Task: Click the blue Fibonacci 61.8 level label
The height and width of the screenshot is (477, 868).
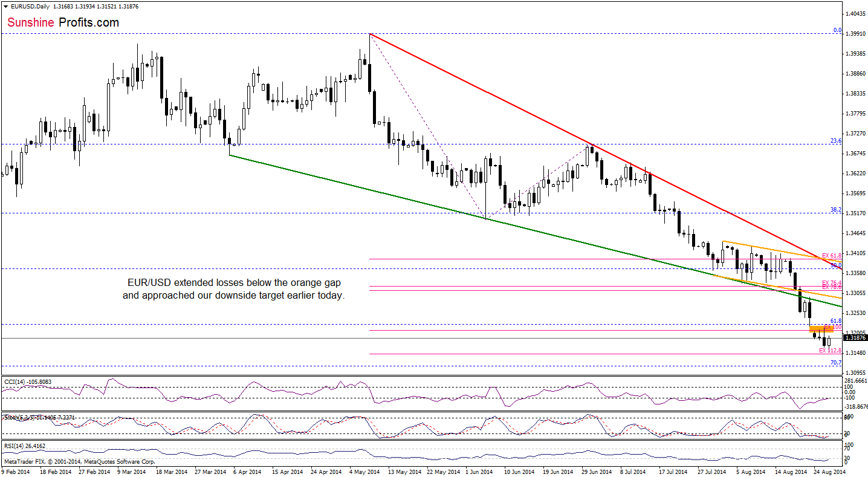Action: pos(837,321)
